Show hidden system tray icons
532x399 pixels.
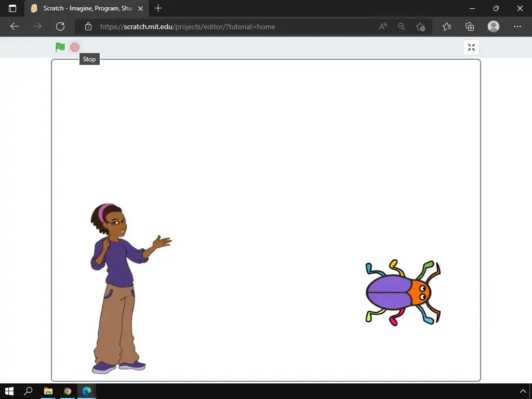coord(523,392)
